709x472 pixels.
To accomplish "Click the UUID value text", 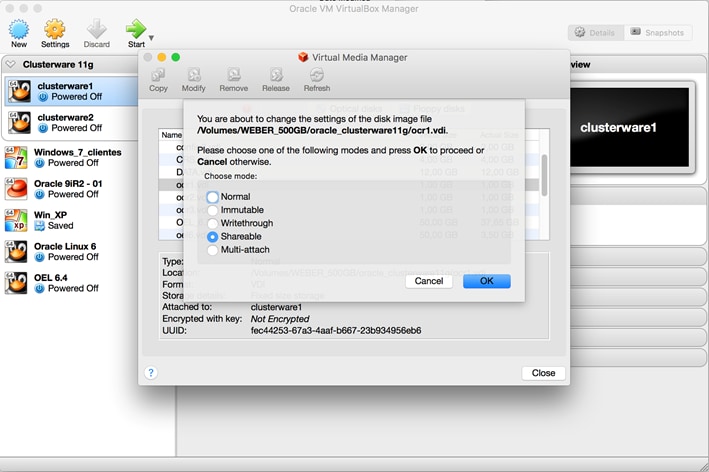I will (x=336, y=330).
